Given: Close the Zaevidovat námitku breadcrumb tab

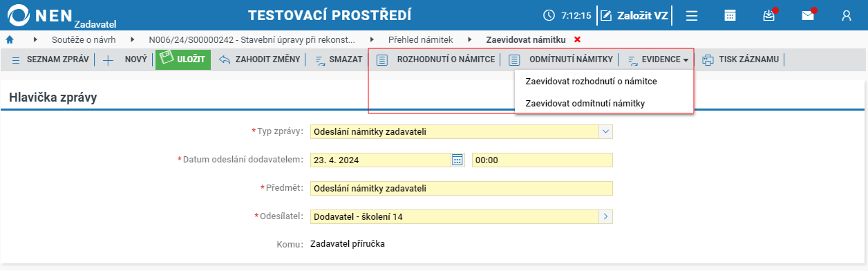Looking at the screenshot, I should [577, 39].
